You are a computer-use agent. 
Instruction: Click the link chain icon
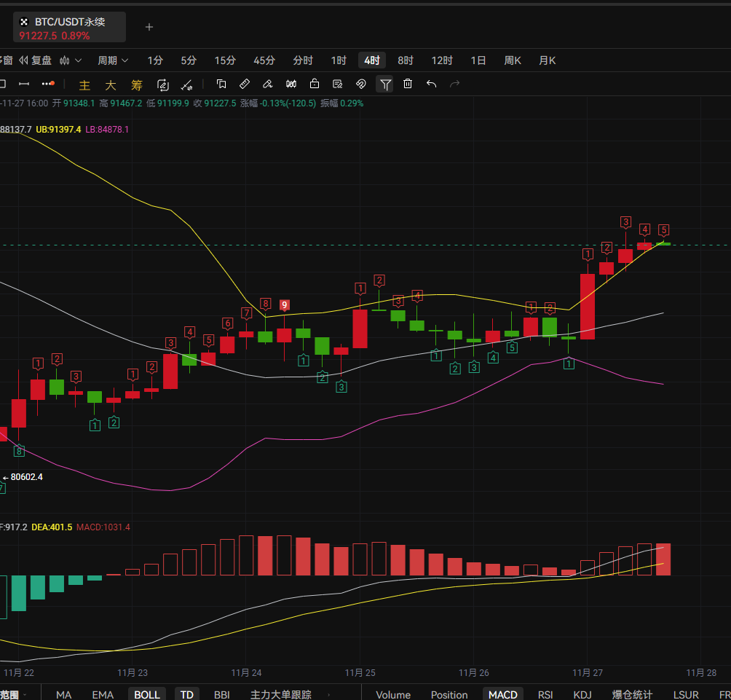coord(361,84)
